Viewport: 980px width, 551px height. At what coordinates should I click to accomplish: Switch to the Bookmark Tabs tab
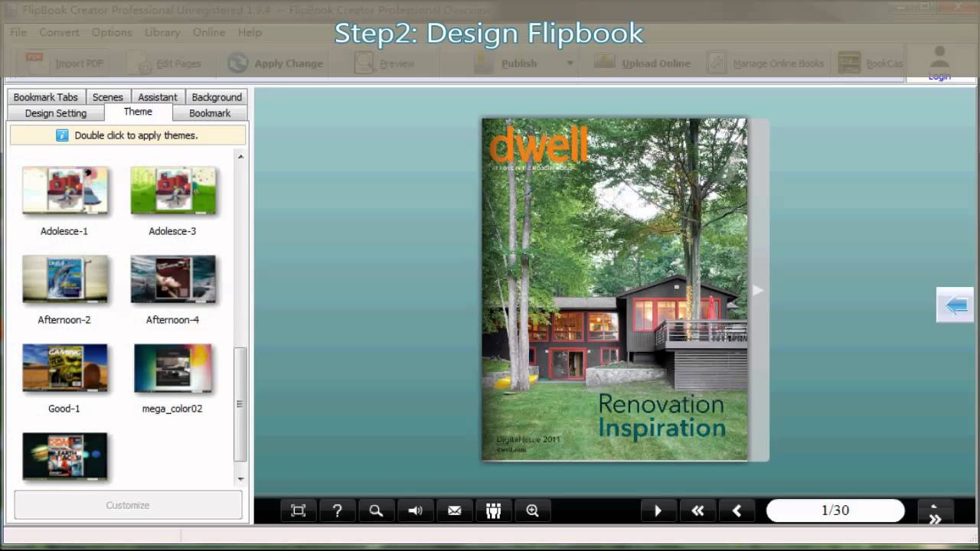coord(46,97)
